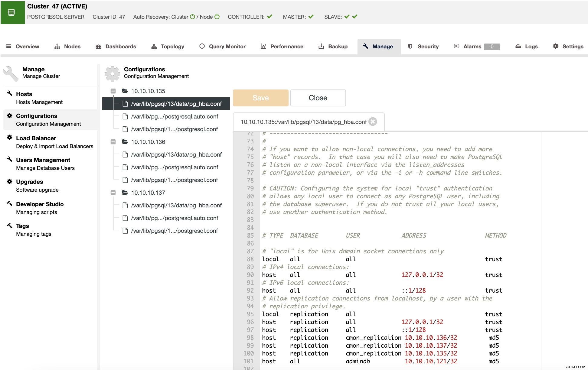Collapse the 10.10.10.135 host tree node

113,91
